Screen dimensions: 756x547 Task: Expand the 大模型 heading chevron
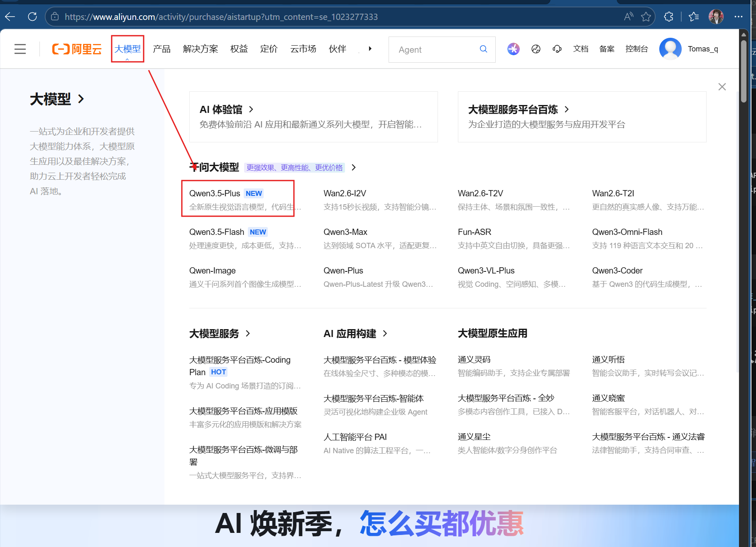click(x=81, y=99)
